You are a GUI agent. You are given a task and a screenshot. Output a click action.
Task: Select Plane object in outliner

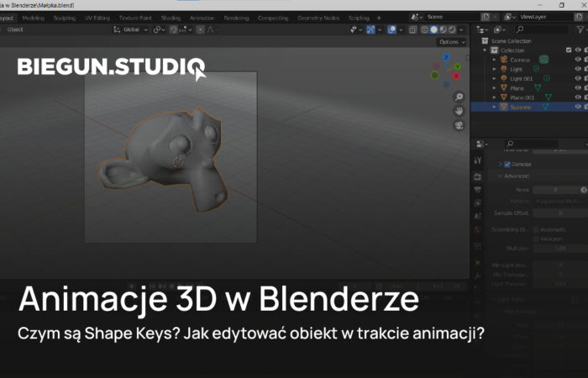[x=517, y=88]
